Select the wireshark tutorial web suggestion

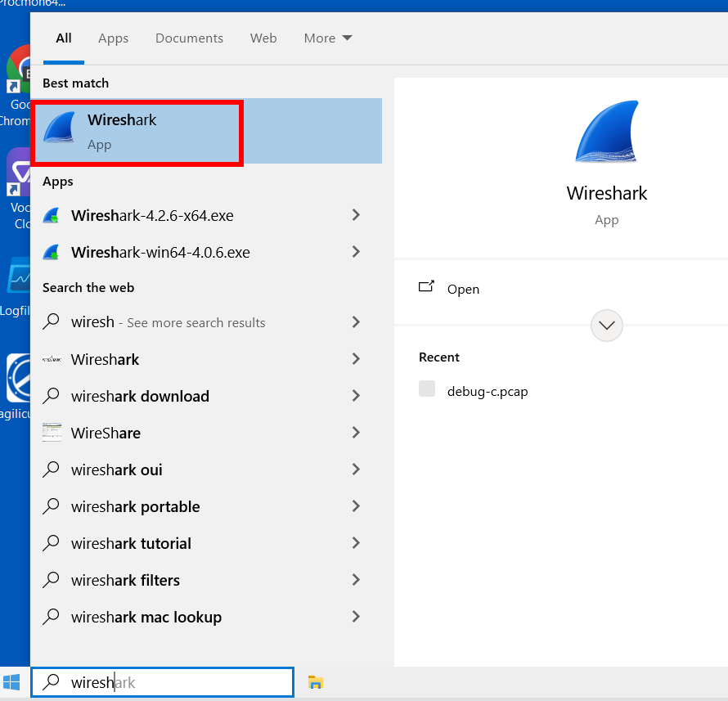coord(131,543)
